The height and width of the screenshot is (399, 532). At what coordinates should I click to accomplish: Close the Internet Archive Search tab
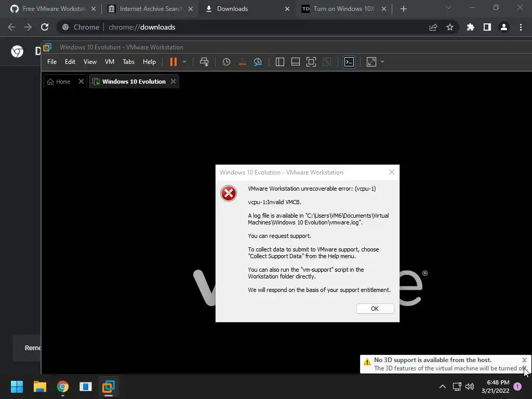tap(191, 9)
